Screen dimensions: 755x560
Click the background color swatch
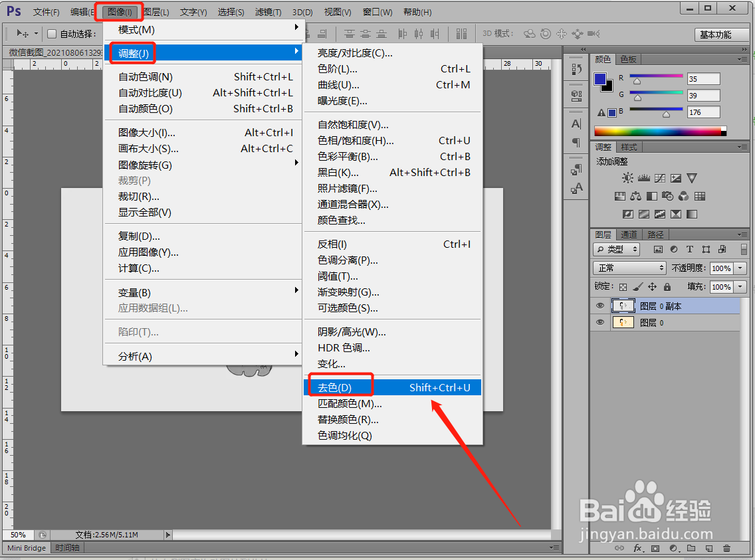tap(608, 87)
